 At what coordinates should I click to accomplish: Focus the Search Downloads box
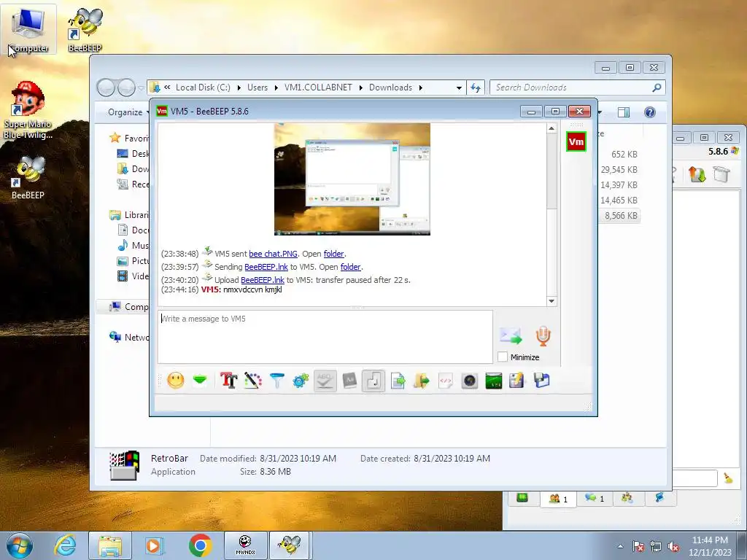pos(572,87)
